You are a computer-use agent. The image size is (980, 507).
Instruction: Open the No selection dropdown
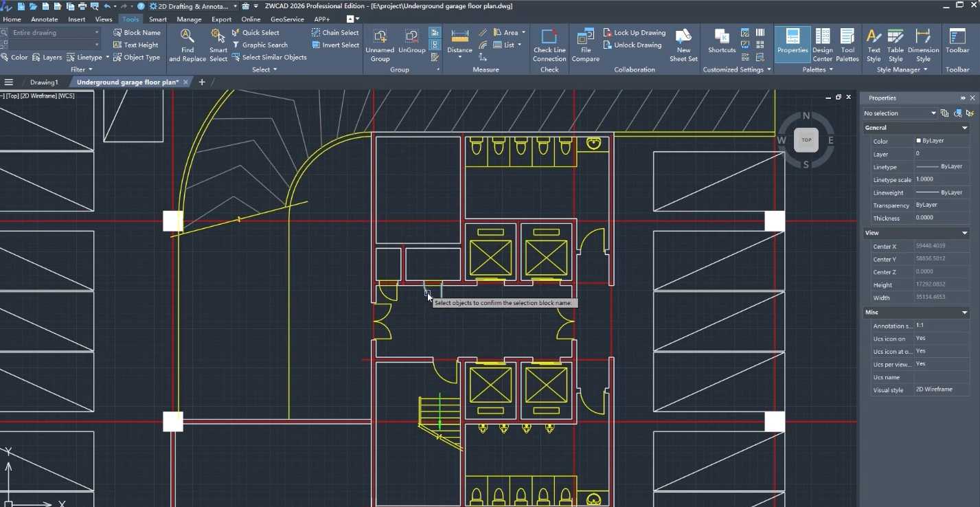[x=900, y=113]
